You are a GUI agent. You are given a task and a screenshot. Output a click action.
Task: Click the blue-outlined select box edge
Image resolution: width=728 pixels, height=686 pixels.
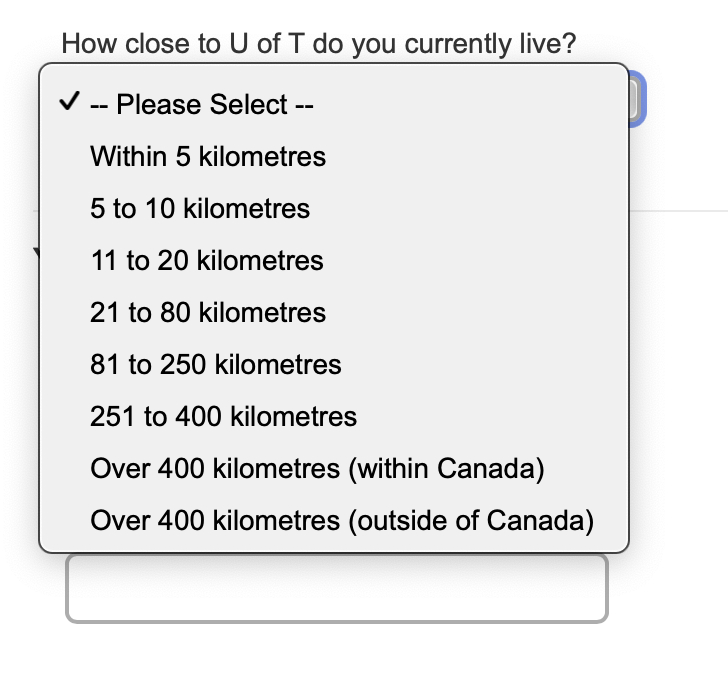(x=638, y=100)
